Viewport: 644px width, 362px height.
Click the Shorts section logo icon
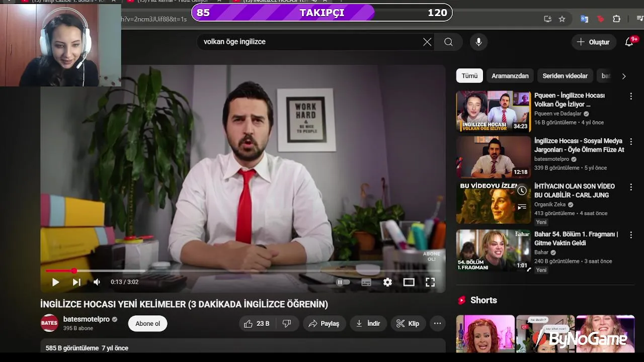tap(461, 300)
